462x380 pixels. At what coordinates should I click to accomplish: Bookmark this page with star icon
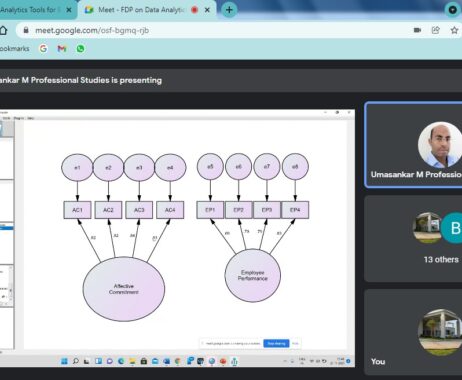[454, 30]
